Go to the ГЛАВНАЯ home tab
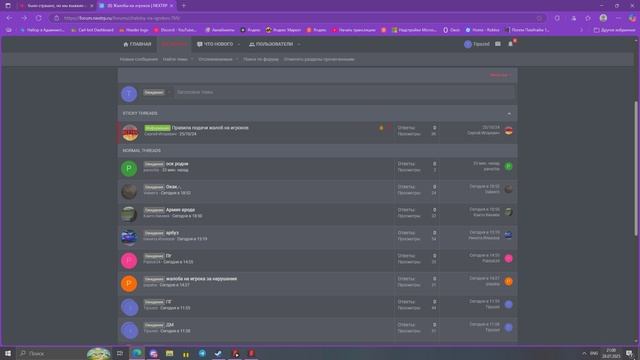 coord(137,44)
